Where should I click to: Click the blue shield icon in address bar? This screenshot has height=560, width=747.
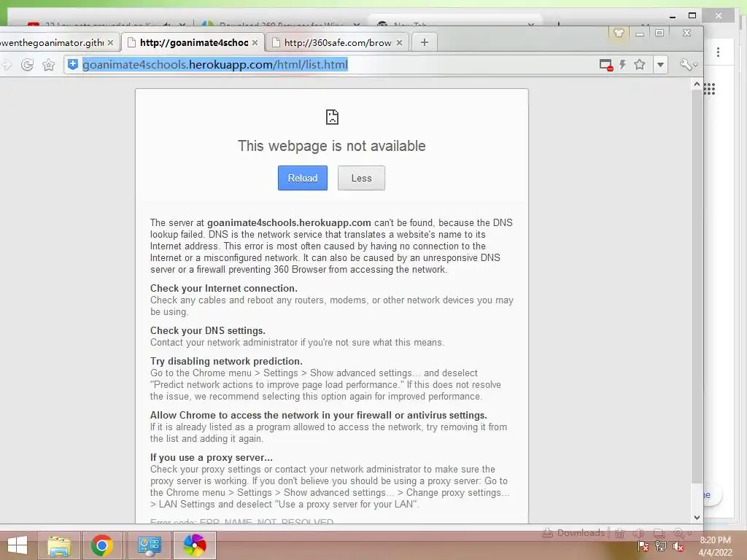coord(72,64)
